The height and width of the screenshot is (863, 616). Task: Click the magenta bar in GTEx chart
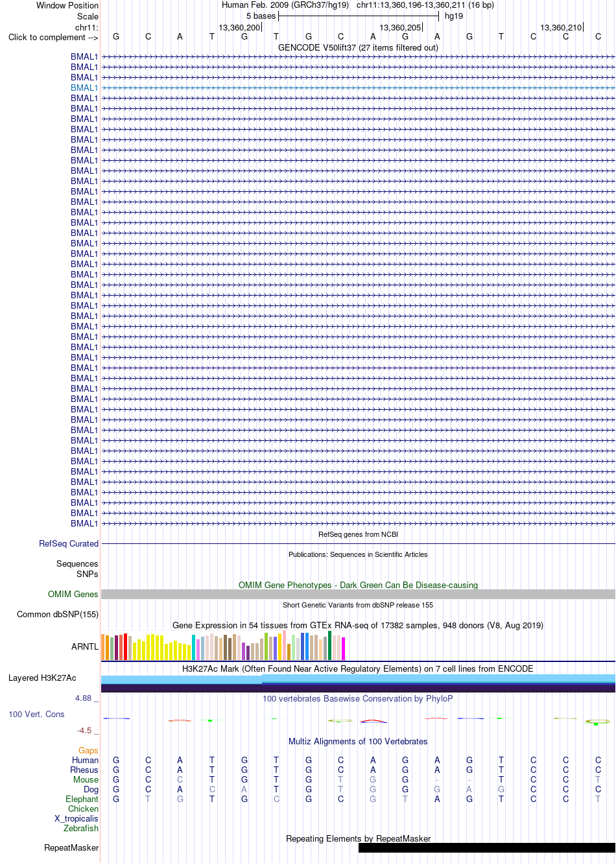coord(344,648)
